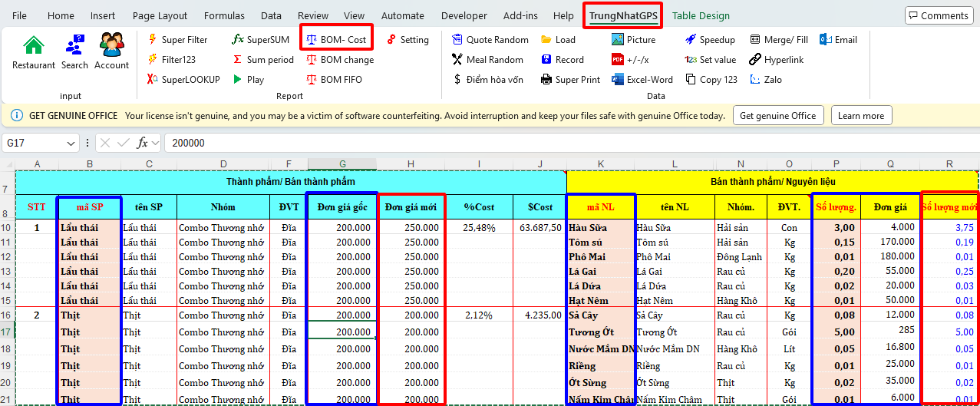Image resolution: width=980 pixels, height=406 pixels.
Task: Select the column G header
Action: pos(342,163)
